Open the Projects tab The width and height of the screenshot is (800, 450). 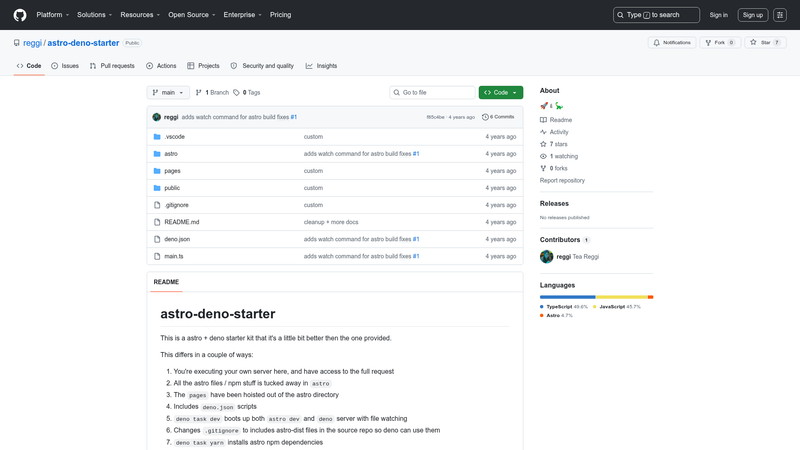point(203,66)
